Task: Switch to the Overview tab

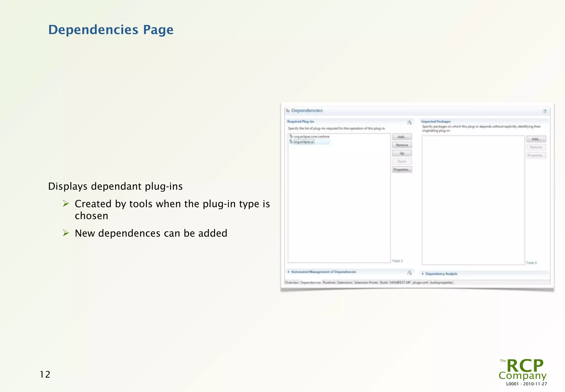Action: (292, 282)
